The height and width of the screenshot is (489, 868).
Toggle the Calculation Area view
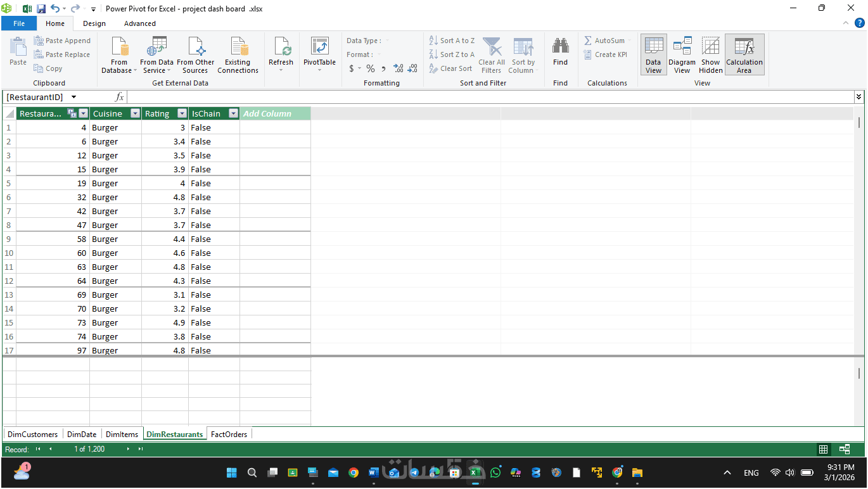pyautogui.click(x=744, y=54)
